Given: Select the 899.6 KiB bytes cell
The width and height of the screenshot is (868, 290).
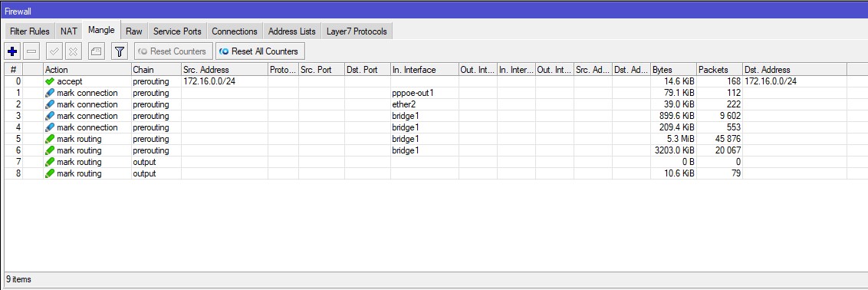Looking at the screenshot, I should tap(673, 116).
